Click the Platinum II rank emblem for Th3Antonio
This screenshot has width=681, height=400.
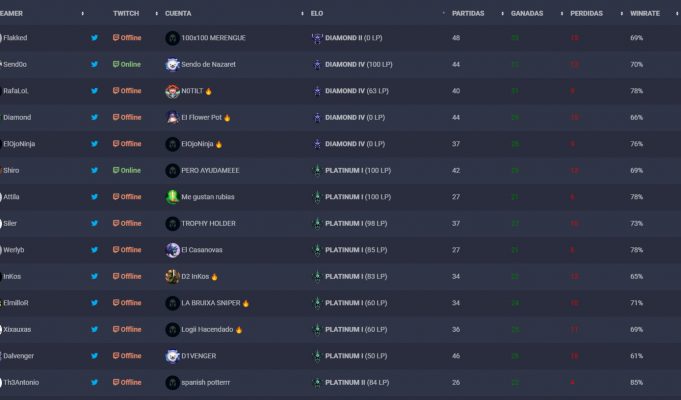[x=317, y=382]
